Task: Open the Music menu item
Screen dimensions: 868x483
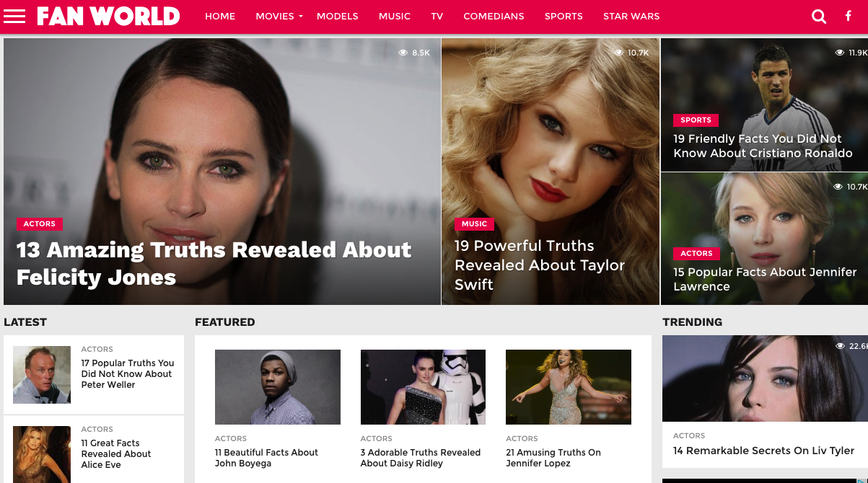Action: (x=395, y=16)
